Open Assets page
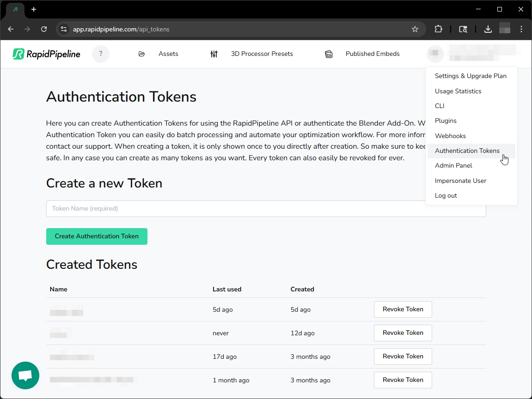 click(168, 54)
